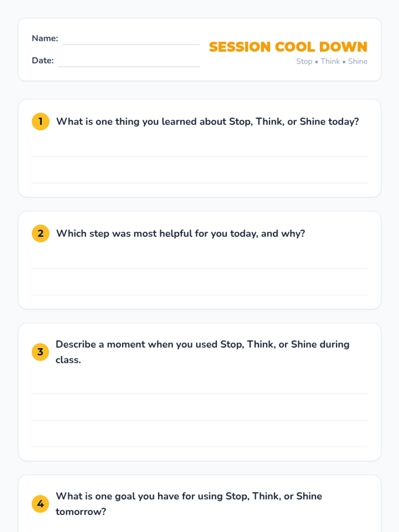The height and width of the screenshot is (532, 399).
Task: Click the 'Which step was most helpful' question
Action: tap(181, 234)
